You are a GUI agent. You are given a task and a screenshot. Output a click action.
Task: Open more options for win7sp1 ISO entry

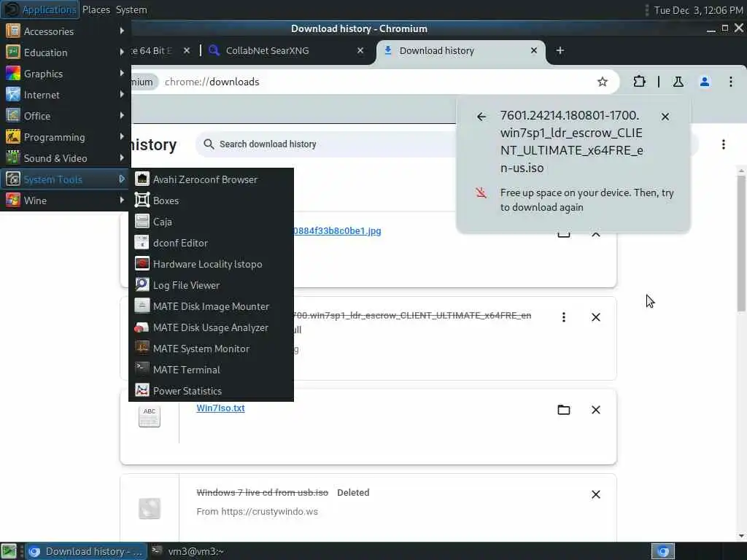pyautogui.click(x=564, y=317)
